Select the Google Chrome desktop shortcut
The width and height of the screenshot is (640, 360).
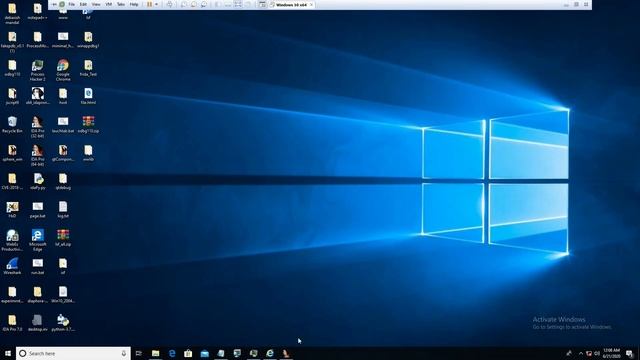pyautogui.click(x=63, y=70)
